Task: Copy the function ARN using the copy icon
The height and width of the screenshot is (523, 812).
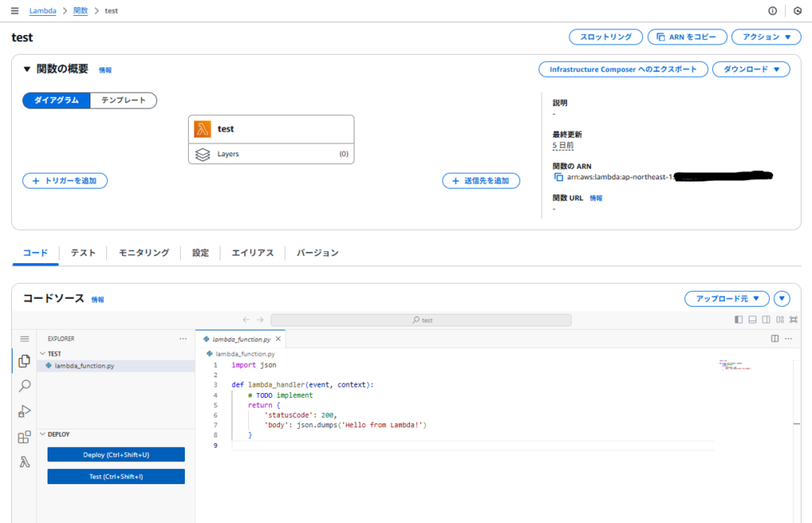Action: 558,177
